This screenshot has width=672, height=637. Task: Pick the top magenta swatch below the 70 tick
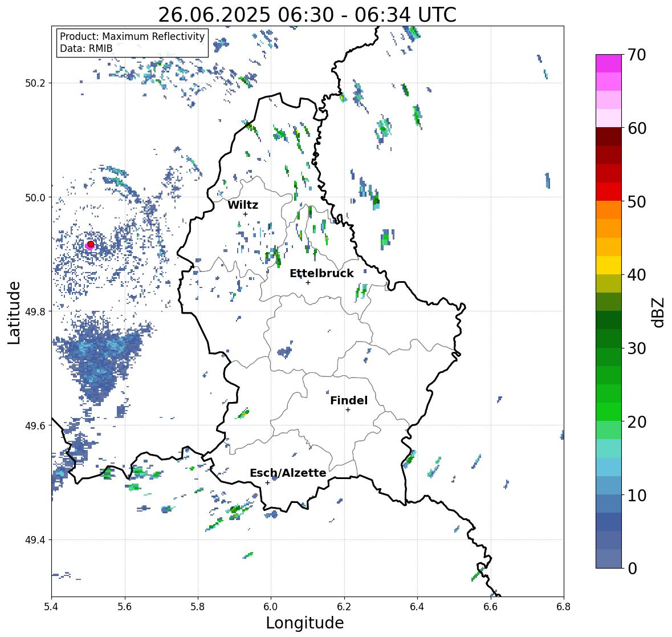pyautogui.click(x=609, y=63)
